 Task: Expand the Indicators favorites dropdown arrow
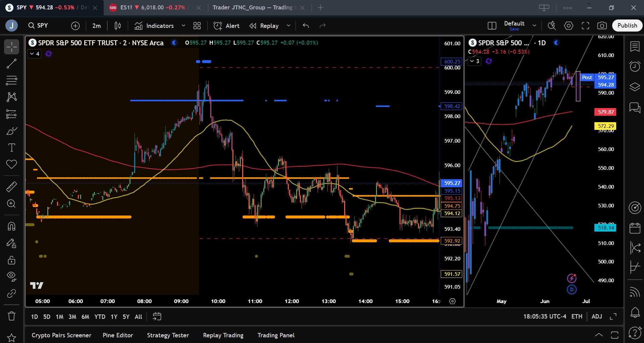coord(183,26)
